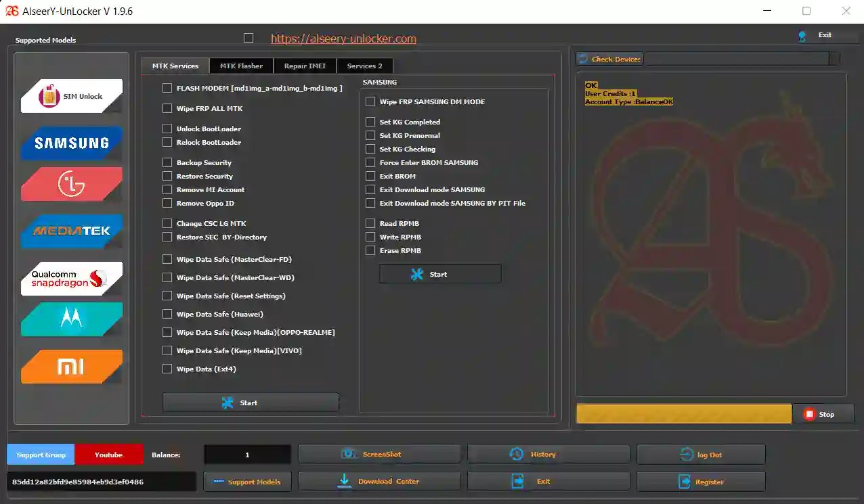Enable Wipe Data Safe (MasterClear-FD)

click(167, 259)
